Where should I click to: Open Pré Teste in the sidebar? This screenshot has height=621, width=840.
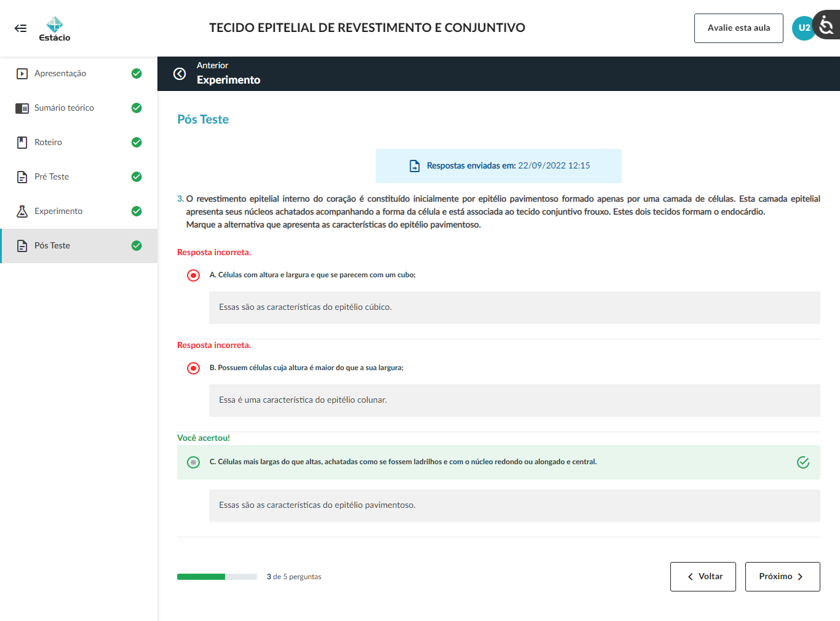[x=52, y=177]
